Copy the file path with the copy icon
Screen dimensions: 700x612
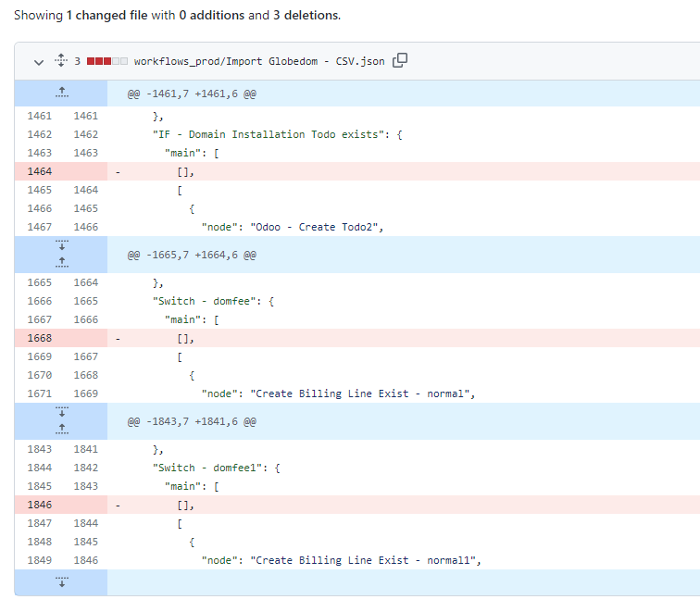coord(400,61)
